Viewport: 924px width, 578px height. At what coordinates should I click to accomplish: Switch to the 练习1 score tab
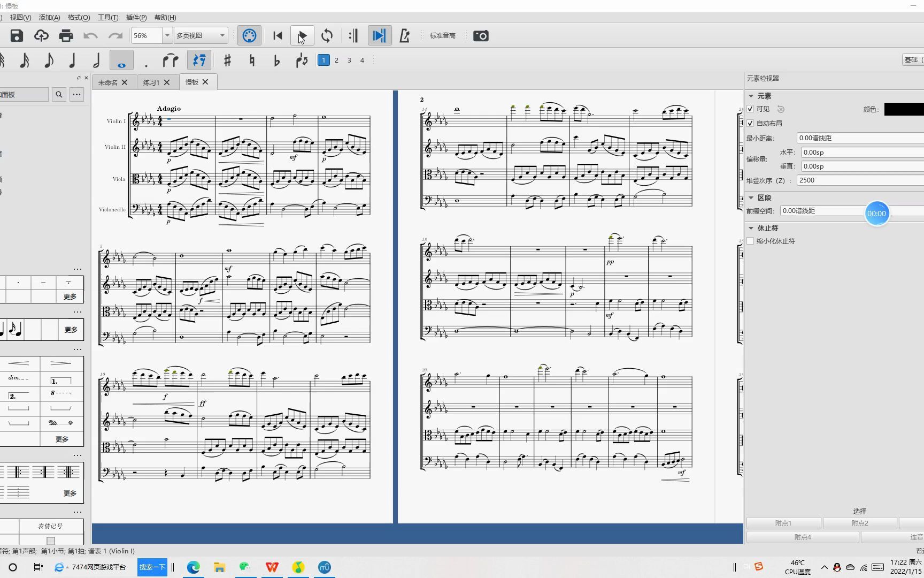[151, 82]
